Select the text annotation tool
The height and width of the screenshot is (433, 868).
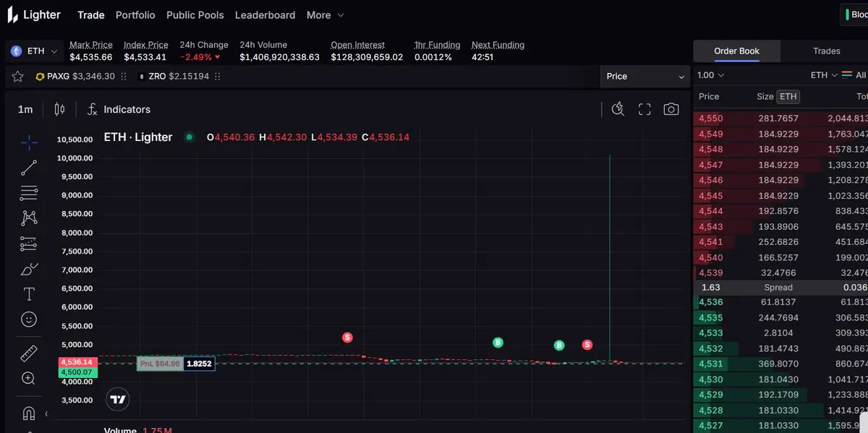pyautogui.click(x=29, y=294)
